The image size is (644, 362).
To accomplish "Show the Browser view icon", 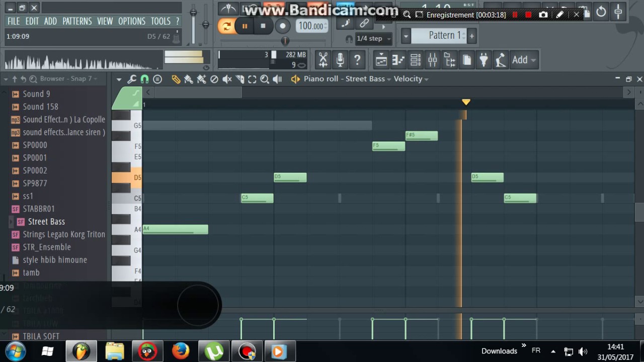I will (450, 60).
